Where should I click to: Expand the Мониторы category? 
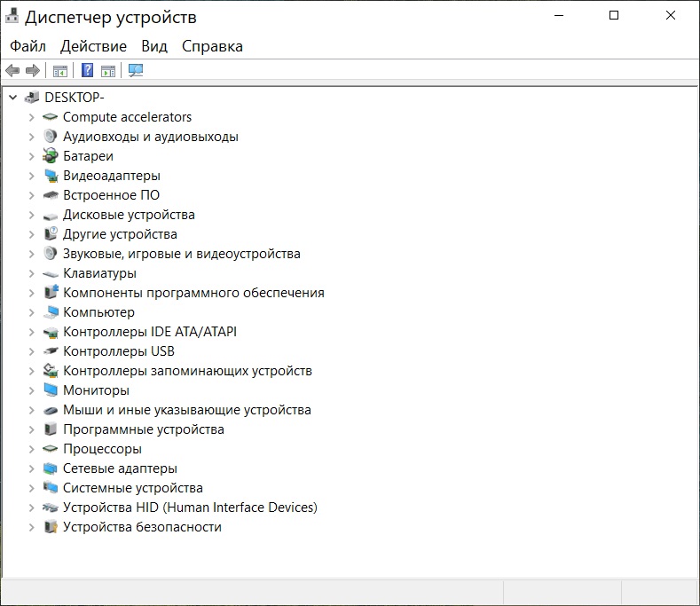point(31,390)
